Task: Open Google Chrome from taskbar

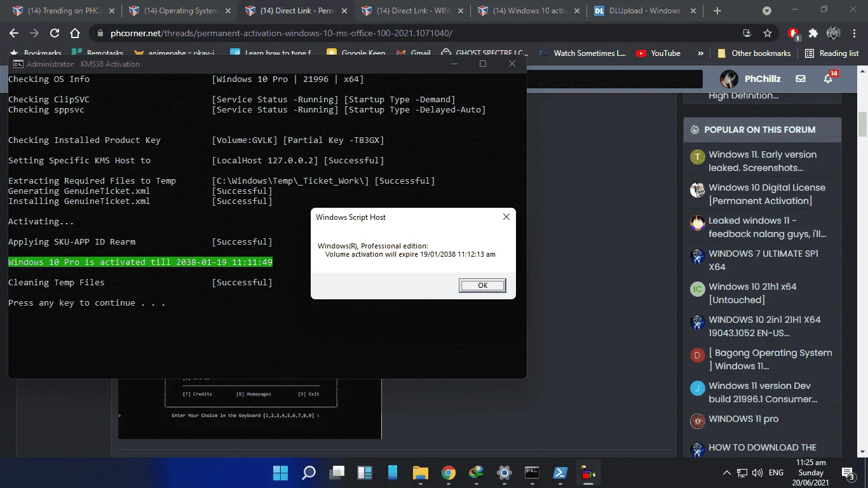Action: [x=449, y=473]
